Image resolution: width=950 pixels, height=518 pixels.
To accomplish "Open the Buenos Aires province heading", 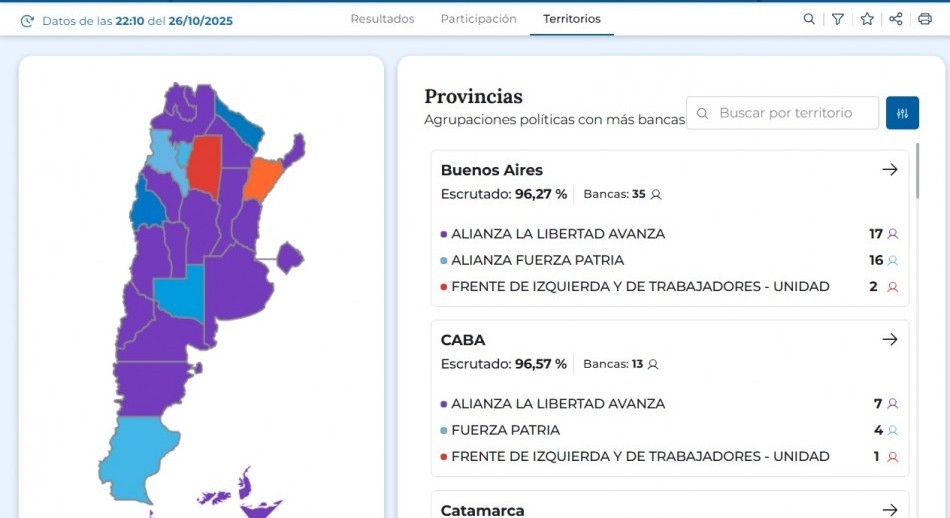I will [x=491, y=170].
